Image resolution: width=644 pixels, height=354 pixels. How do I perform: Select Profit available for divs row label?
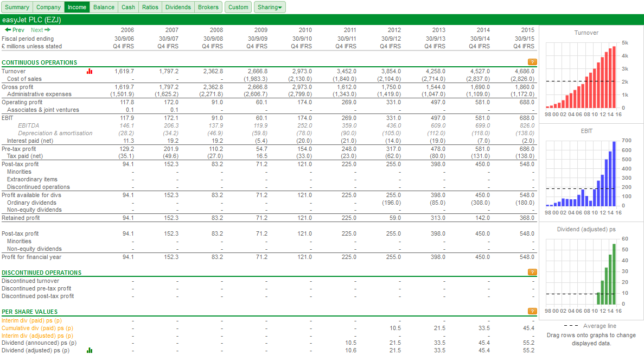(x=31, y=195)
